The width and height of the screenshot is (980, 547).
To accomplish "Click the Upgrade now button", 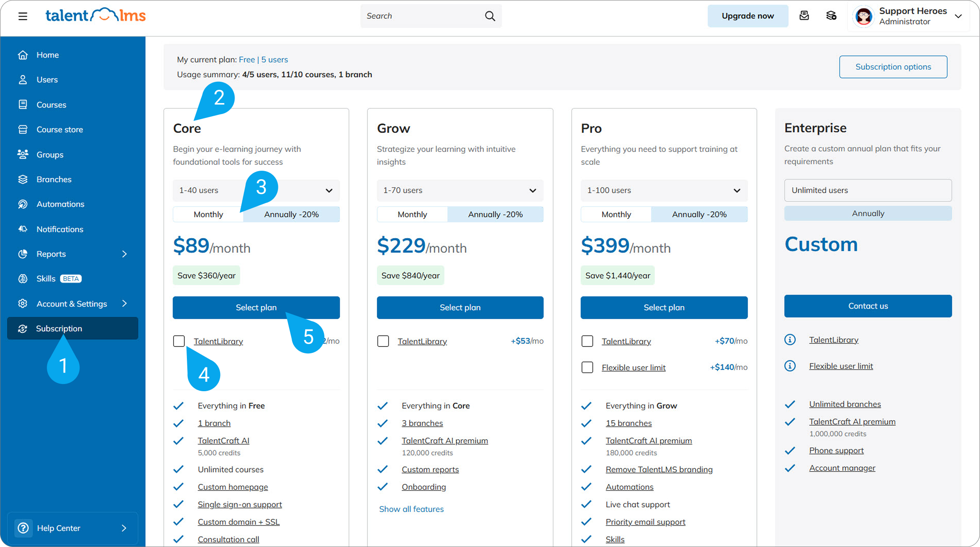I will pyautogui.click(x=748, y=16).
